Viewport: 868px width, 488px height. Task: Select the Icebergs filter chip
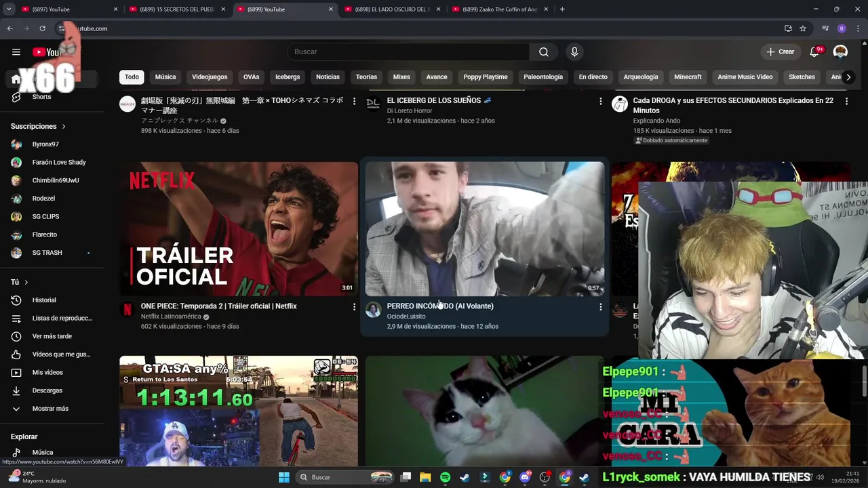[288, 77]
